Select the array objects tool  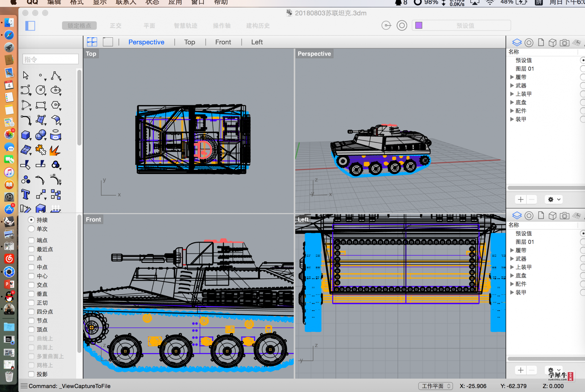pos(56,194)
